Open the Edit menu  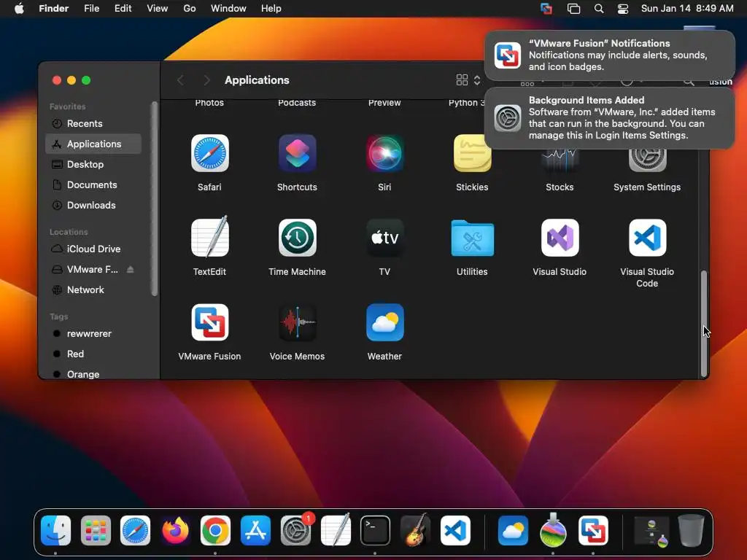[123, 9]
